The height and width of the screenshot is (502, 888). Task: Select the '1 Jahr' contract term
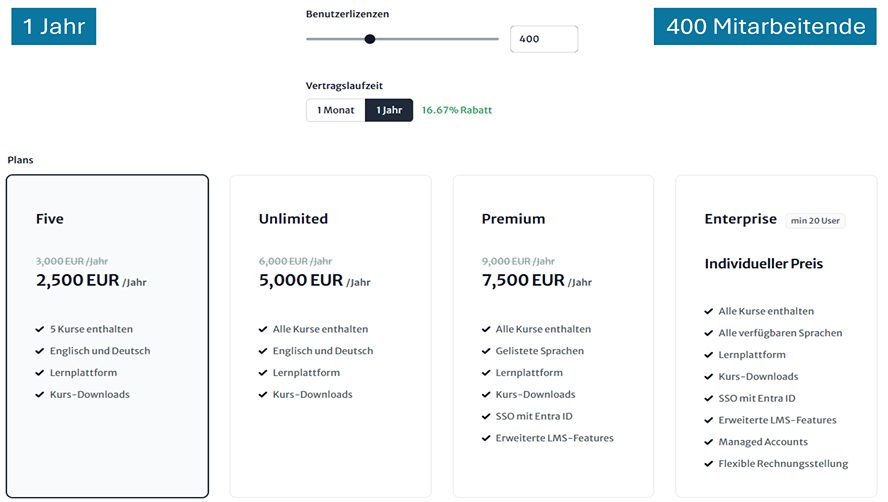[x=389, y=110]
